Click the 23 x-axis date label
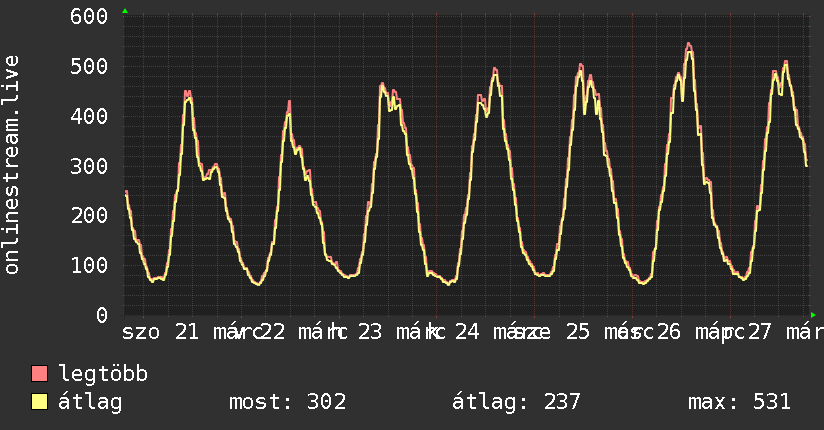The height and width of the screenshot is (430, 824). 370,332
